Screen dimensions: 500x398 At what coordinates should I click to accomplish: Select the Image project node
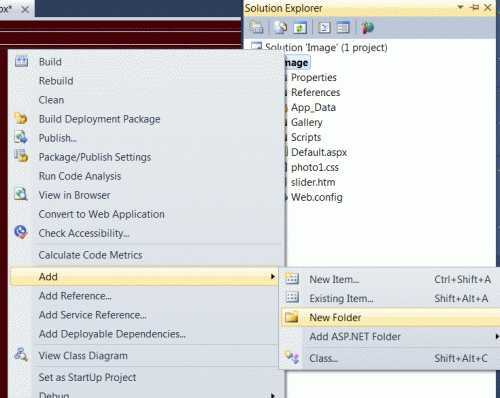tap(297, 62)
